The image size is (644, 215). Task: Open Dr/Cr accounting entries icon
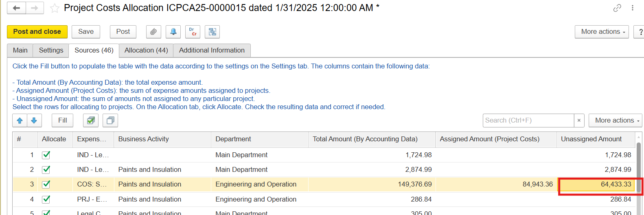click(x=193, y=32)
